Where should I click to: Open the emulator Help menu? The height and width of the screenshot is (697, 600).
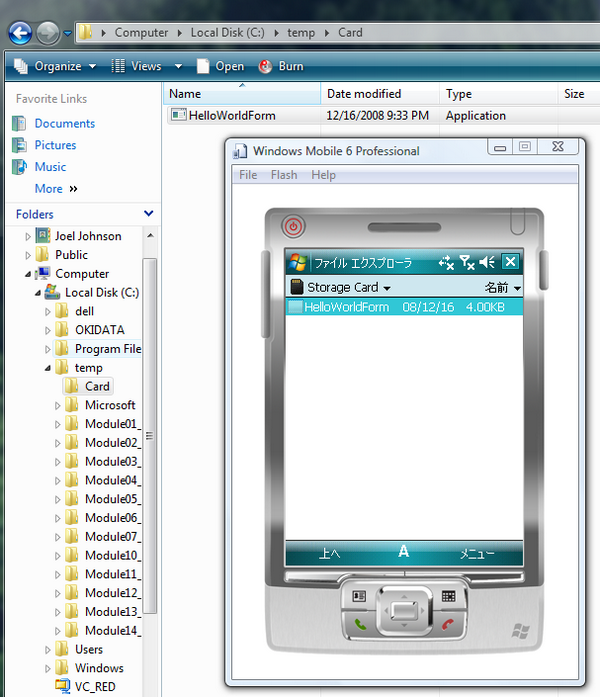tap(324, 175)
